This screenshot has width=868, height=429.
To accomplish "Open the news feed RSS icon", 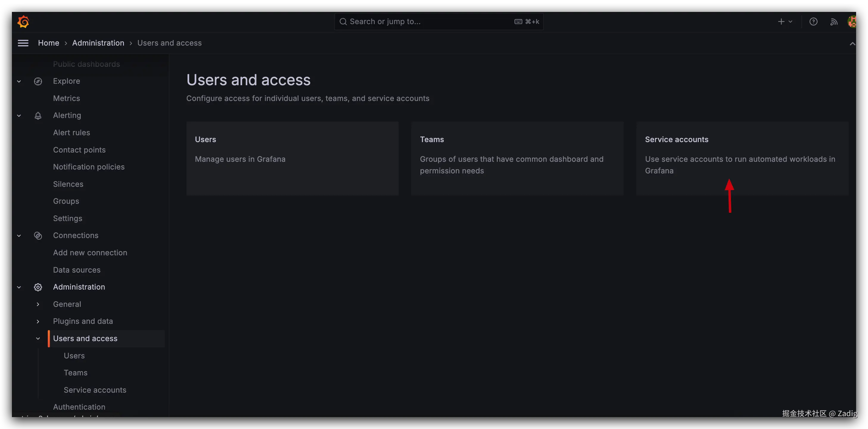I will point(834,22).
